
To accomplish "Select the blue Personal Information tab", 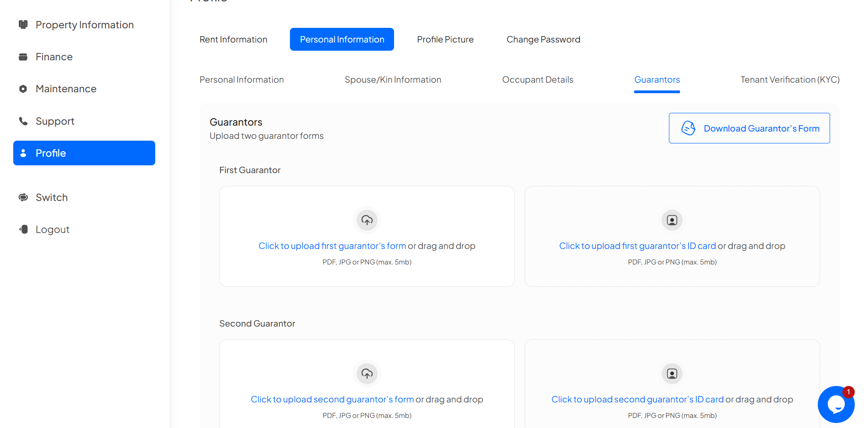I will pos(342,39).
